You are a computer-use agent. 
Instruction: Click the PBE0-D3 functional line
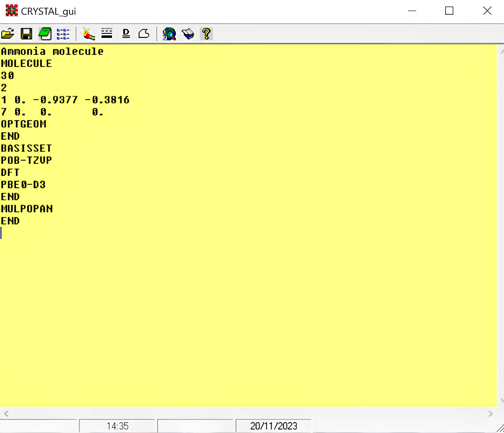click(23, 185)
